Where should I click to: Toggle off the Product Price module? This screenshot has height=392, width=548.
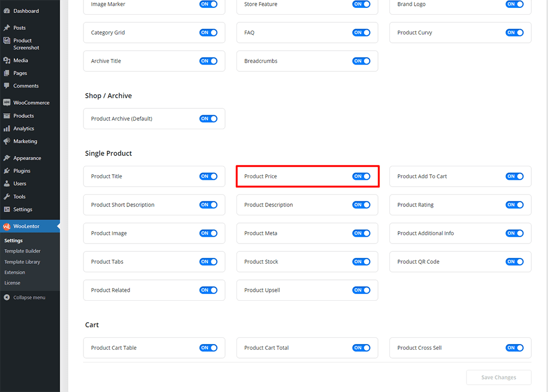click(361, 176)
